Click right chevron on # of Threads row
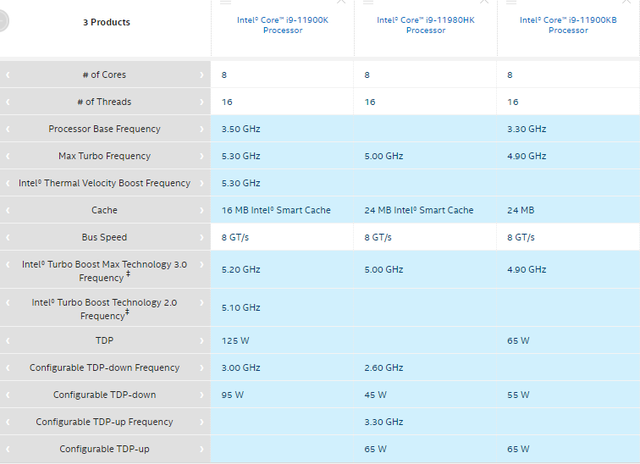The width and height of the screenshot is (640, 464). (x=202, y=102)
